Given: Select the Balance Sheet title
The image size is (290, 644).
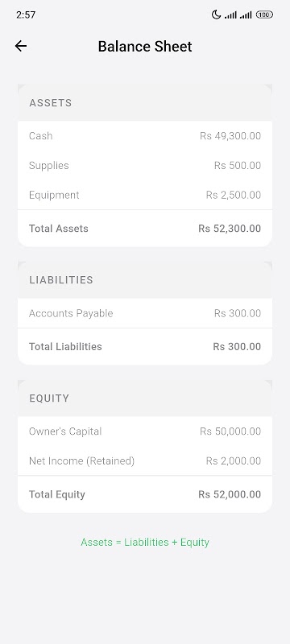Looking at the screenshot, I should tap(145, 46).
